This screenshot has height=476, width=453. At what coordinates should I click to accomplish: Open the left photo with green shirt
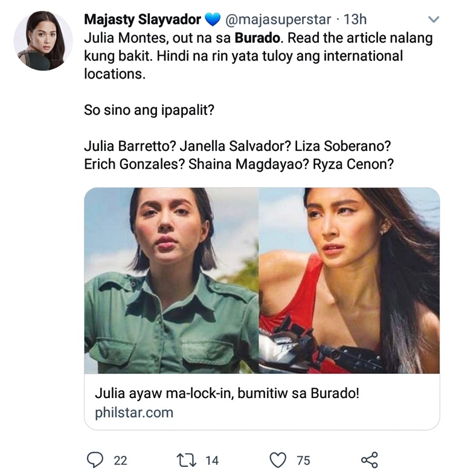click(x=172, y=280)
